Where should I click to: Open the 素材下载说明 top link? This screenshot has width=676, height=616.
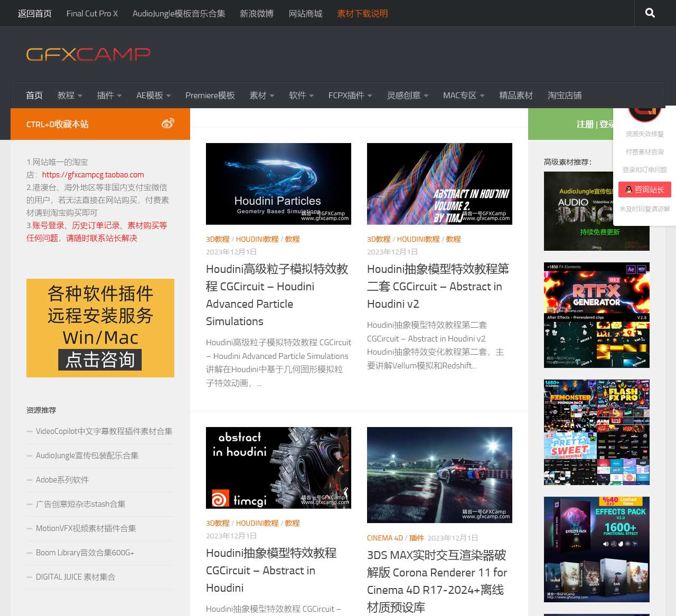[x=362, y=14]
